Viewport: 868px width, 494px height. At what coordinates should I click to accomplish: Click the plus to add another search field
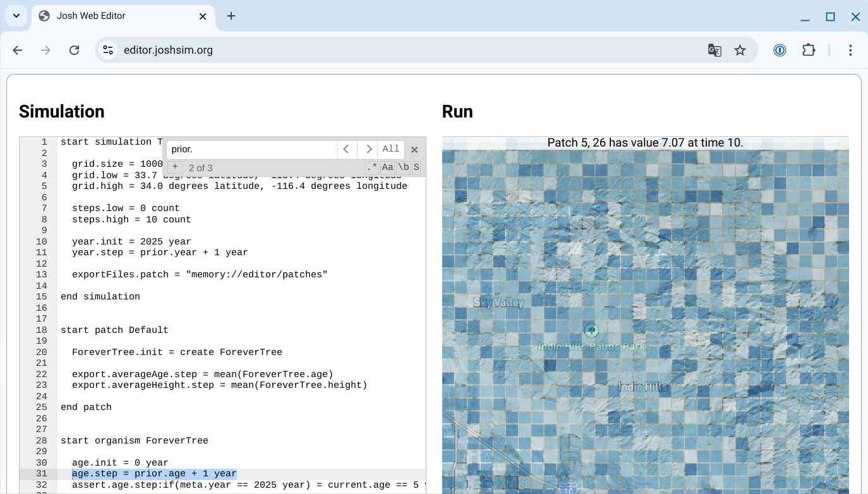point(174,167)
